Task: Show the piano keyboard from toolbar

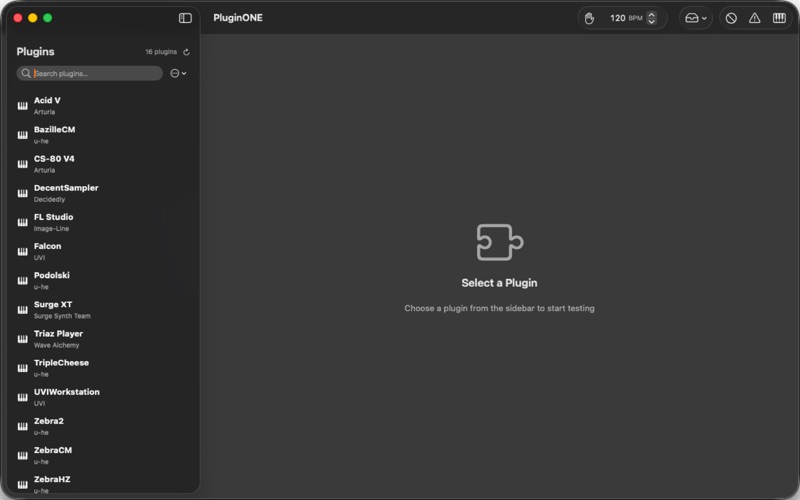Action: pos(779,18)
